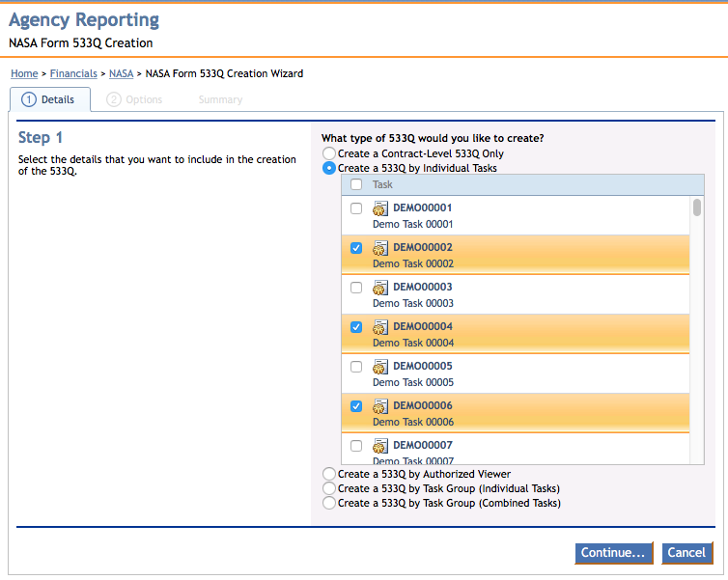Open the Summary tab
The width and height of the screenshot is (728, 580).
(220, 99)
